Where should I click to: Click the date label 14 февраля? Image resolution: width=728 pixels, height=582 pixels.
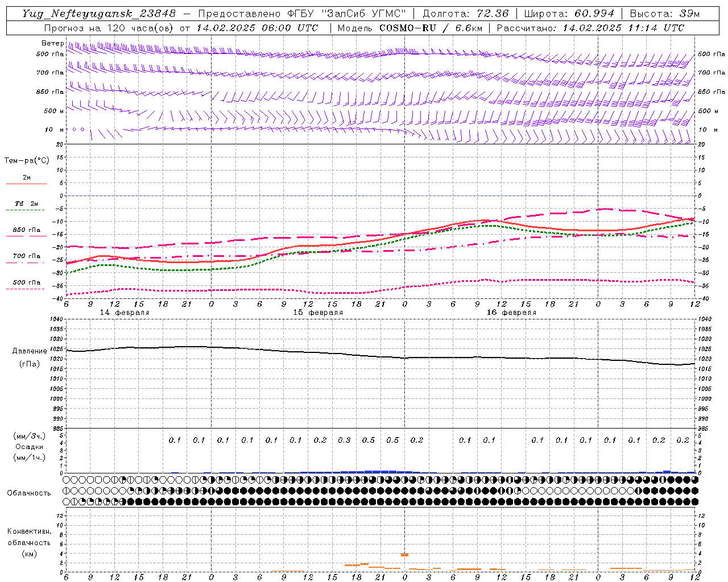point(125,313)
